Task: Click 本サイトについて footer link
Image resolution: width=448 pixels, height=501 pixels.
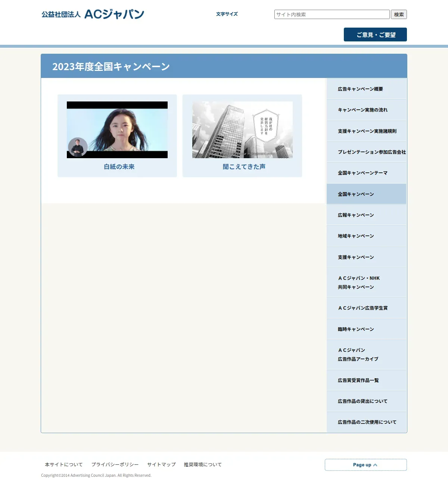Action: [x=64, y=464]
